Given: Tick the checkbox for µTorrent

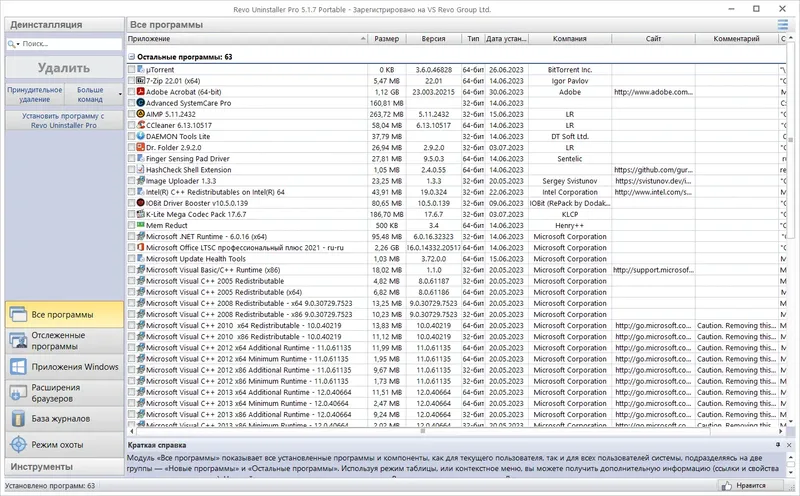Looking at the screenshot, I should [132, 69].
